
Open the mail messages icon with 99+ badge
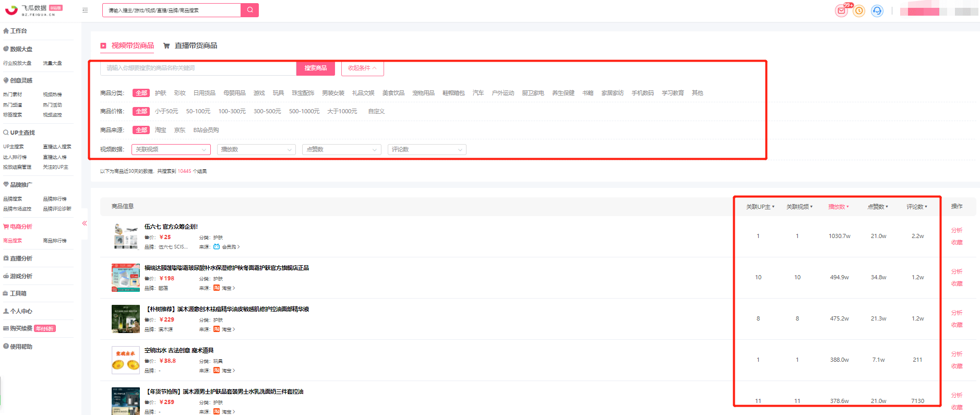[x=841, y=10]
